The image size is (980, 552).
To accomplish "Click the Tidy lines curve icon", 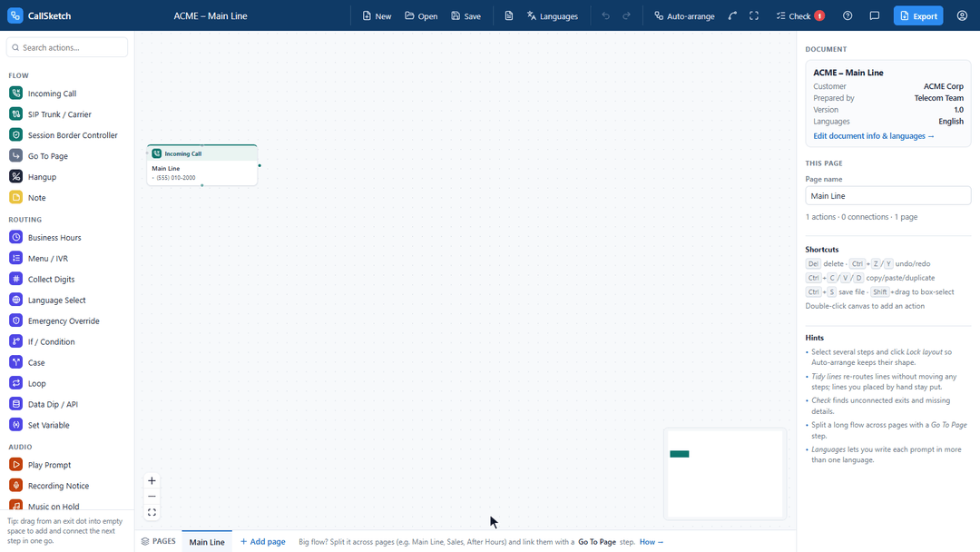I will (732, 15).
